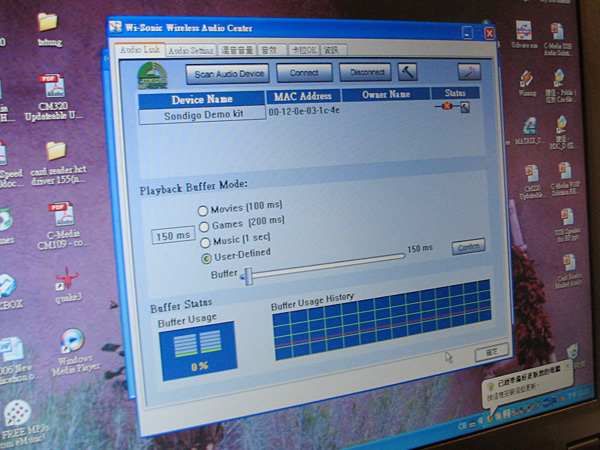Click Confirm to apply buffer setting

[467, 246]
